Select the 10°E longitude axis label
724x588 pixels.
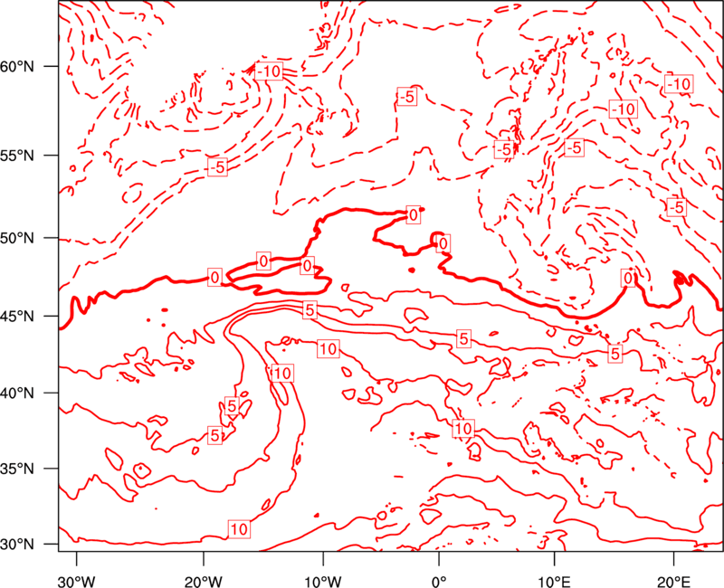554,582
